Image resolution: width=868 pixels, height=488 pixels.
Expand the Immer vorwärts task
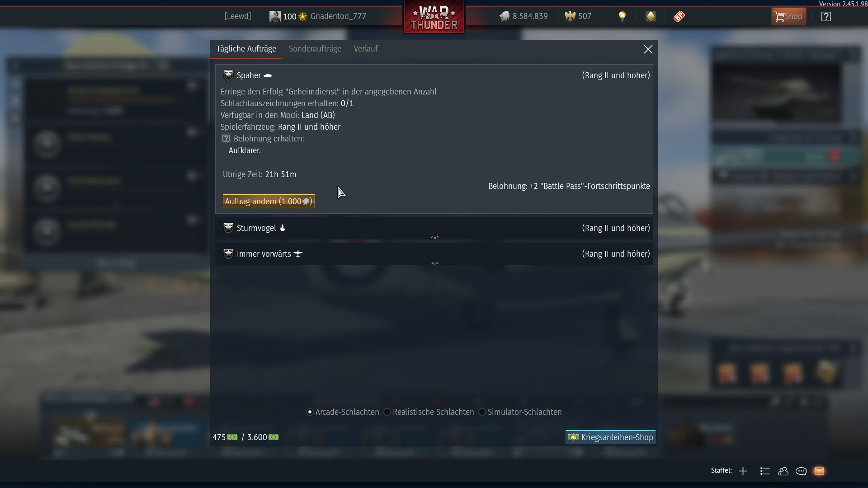[x=434, y=254]
